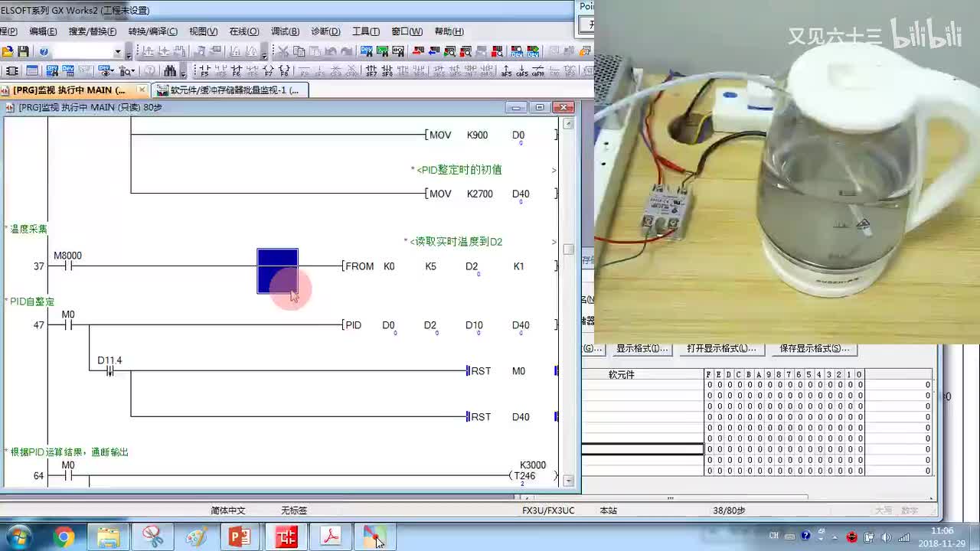
Task: Select the RST D40 instruction
Action: point(511,417)
